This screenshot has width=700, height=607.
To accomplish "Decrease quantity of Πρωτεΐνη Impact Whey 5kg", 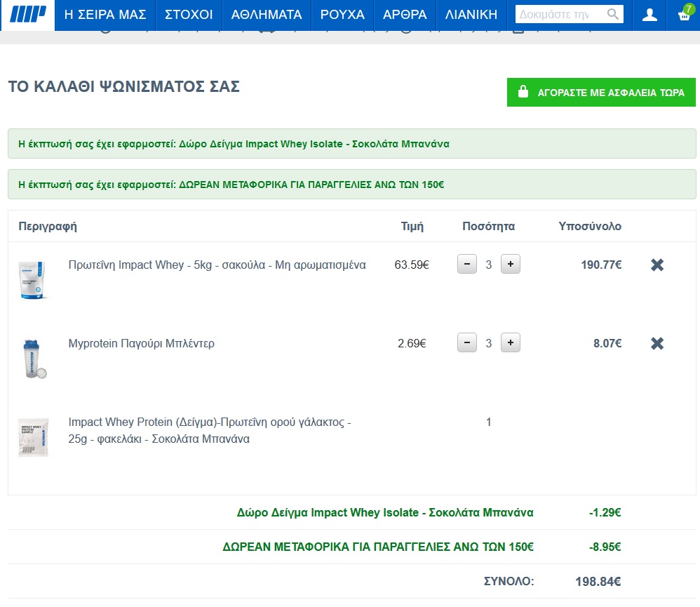I will pyautogui.click(x=467, y=264).
